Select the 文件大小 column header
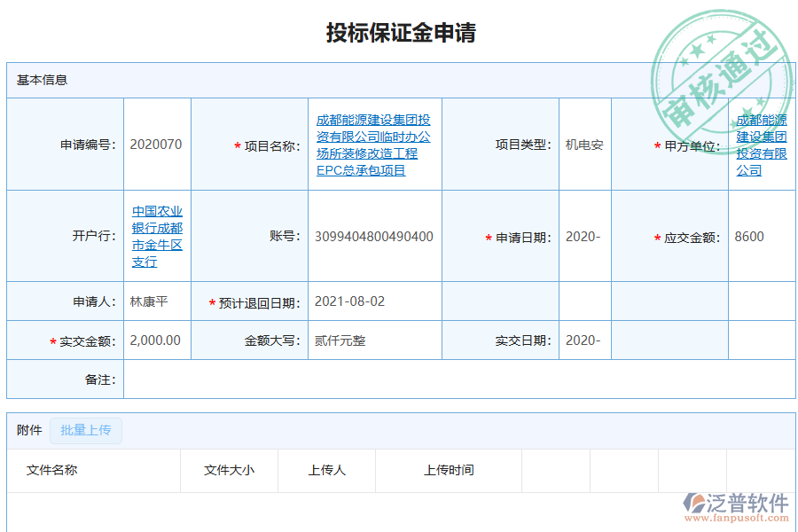This screenshot has width=798, height=532. [230, 471]
